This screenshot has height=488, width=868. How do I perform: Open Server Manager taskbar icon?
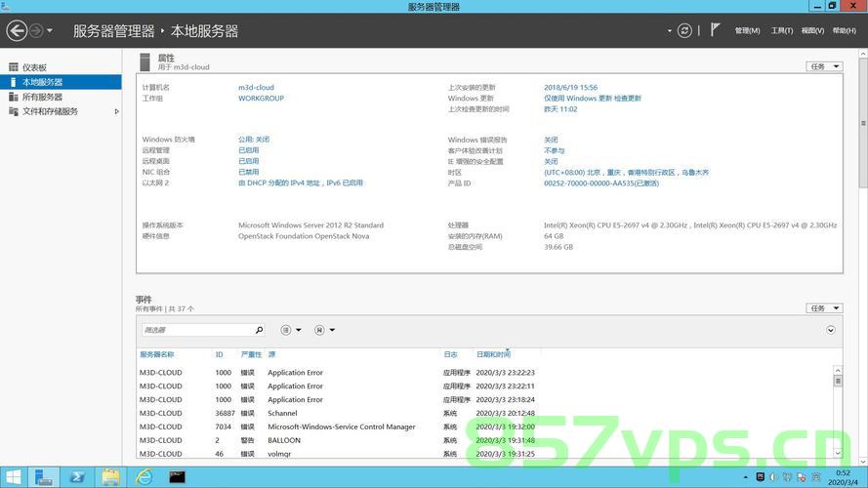click(43, 477)
